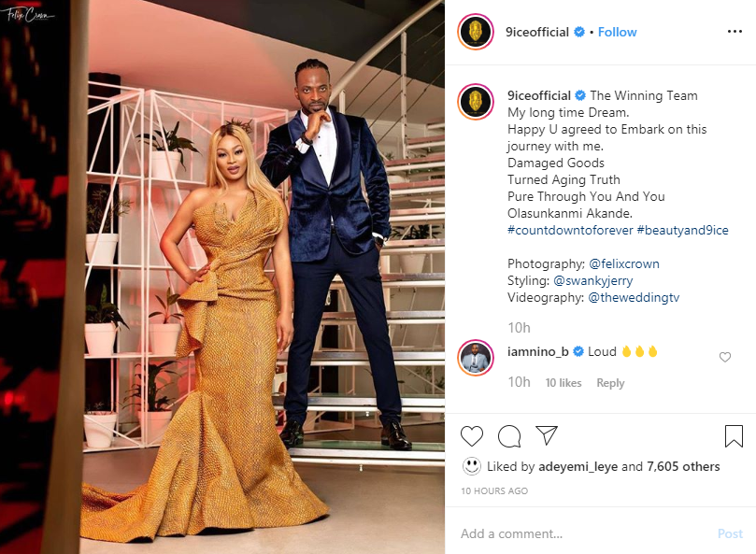Viewport: 756px width, 554px height.
Task: Open the three-dot more options menu
Action: point(735,32)
